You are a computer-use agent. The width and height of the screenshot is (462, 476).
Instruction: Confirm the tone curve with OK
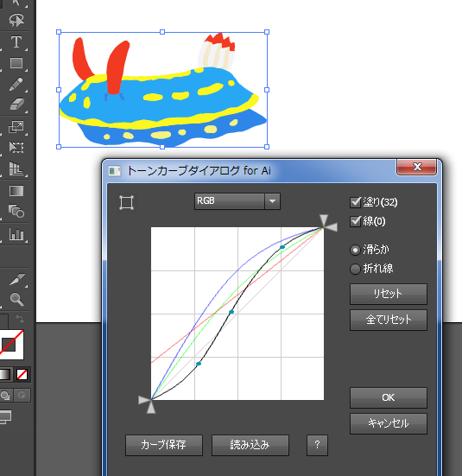pos(389,397)
